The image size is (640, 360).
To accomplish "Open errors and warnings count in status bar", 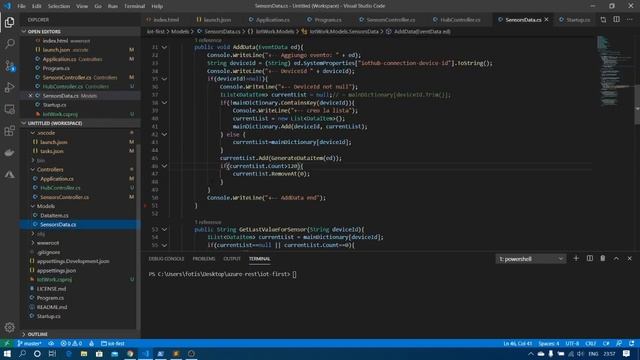I will [x=71, y=344].
